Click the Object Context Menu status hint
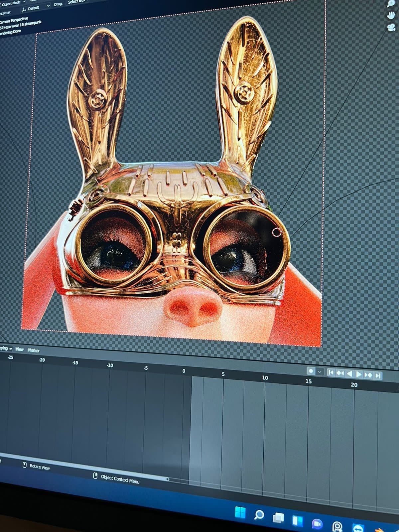The height and width of the screenshot is (532, 399). point(117,478)
